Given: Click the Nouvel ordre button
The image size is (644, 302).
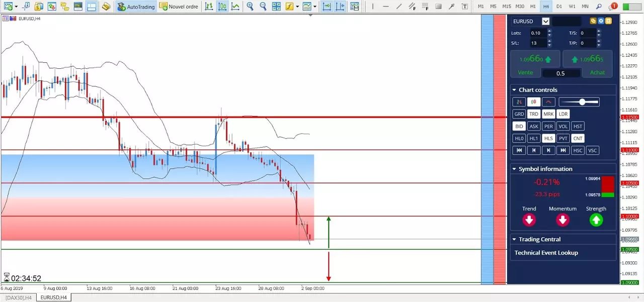Looking at the screenshot, I should point(179,7).
